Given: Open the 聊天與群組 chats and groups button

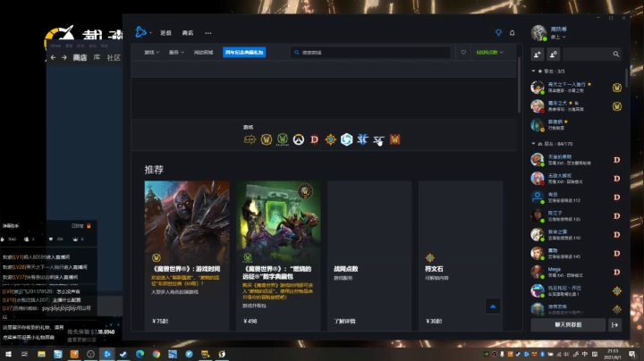Looking at the screenshot, I should coord(568,325).
